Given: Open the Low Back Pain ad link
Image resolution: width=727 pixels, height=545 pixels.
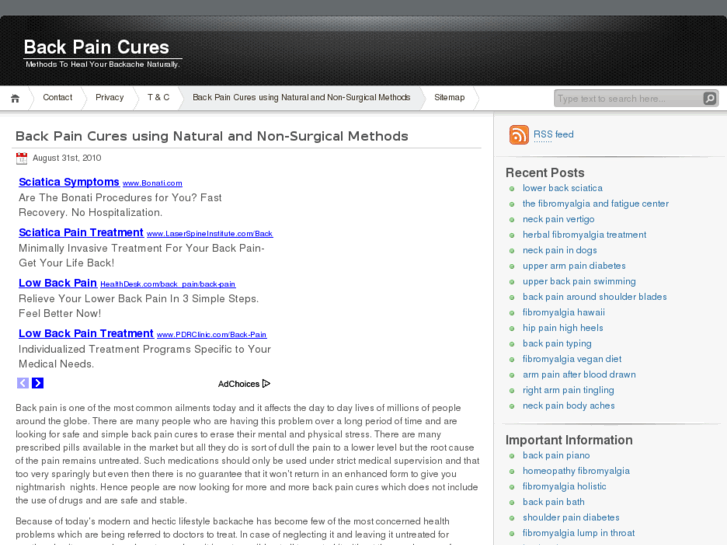Looking at the screenshot, I should tap(58, 283).
